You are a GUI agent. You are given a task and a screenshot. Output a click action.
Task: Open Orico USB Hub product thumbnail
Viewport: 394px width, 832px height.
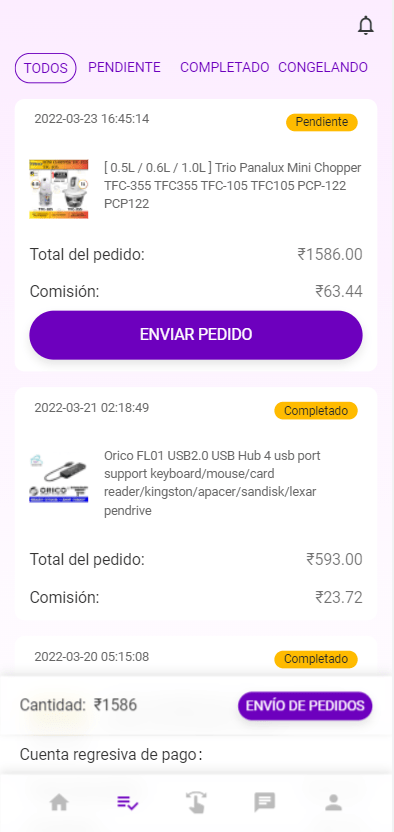59,479
